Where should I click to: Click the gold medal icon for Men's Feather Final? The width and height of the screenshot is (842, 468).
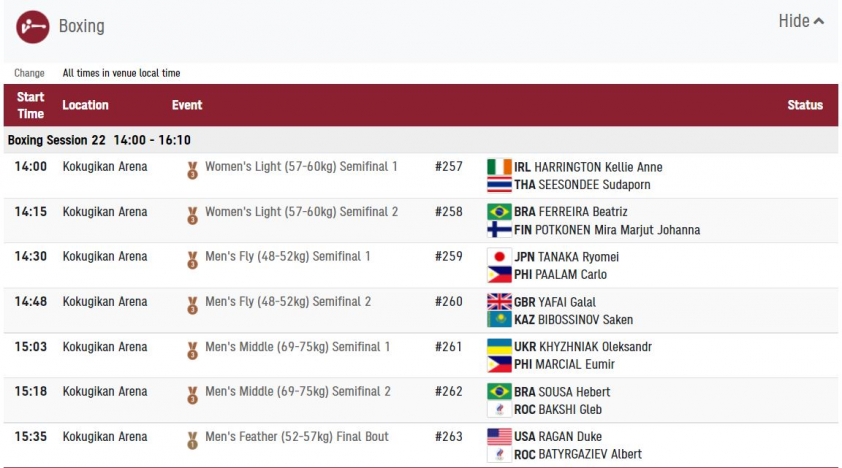[x=192, y=441]
